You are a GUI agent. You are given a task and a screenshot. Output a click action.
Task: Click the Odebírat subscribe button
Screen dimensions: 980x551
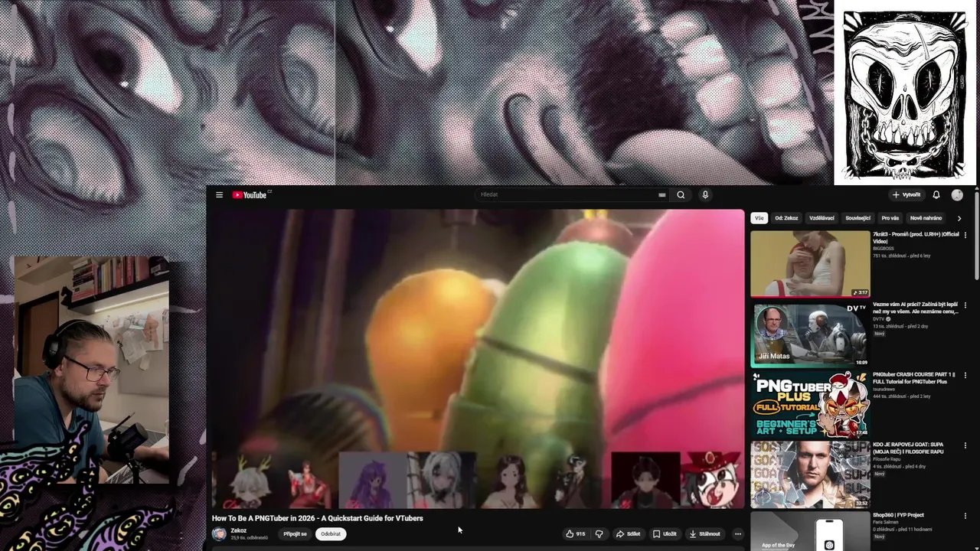click(331, 534)
